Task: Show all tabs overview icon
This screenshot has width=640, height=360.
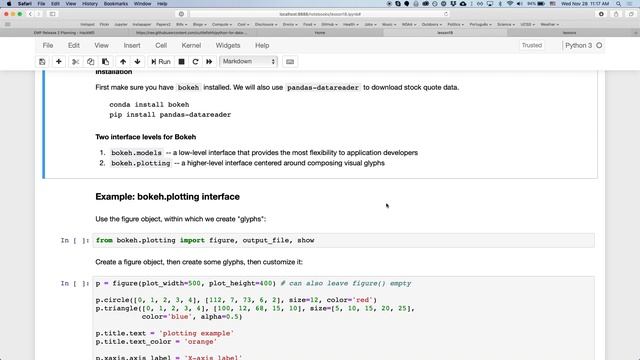Action: point(631,14)
